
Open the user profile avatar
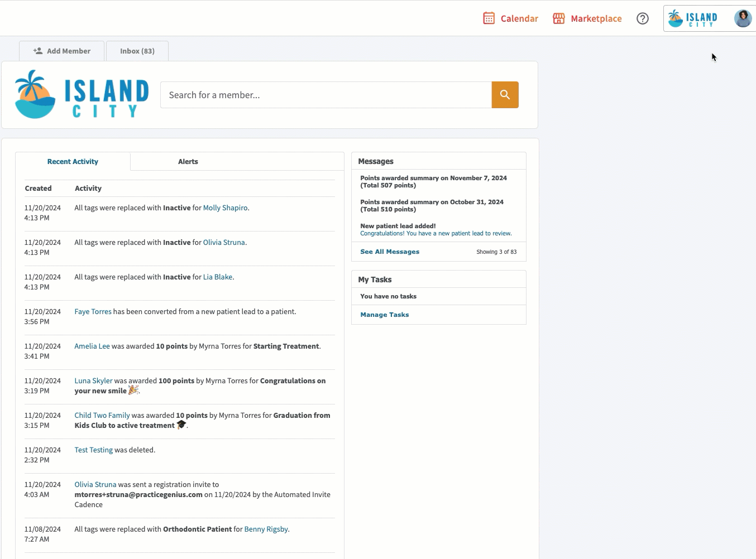tap(743, 18)
